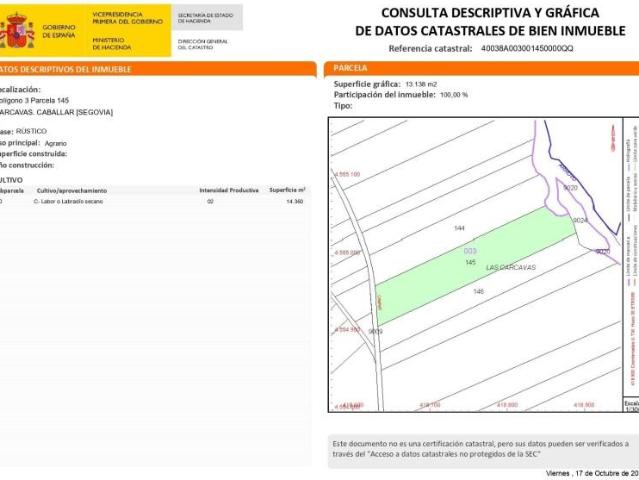Click the 'Tipo:' label under PARCELA

tap(343, 106)
